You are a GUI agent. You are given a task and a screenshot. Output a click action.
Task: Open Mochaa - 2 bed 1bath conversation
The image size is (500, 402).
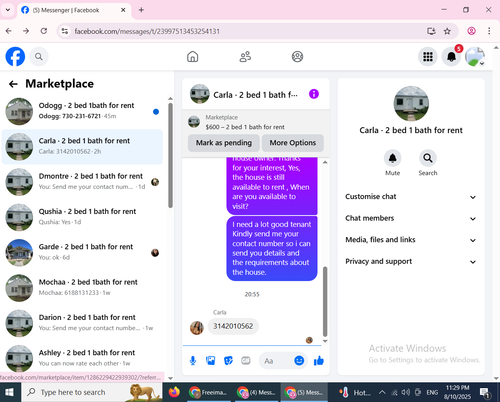pyautogui.click(x=82, y=288)
